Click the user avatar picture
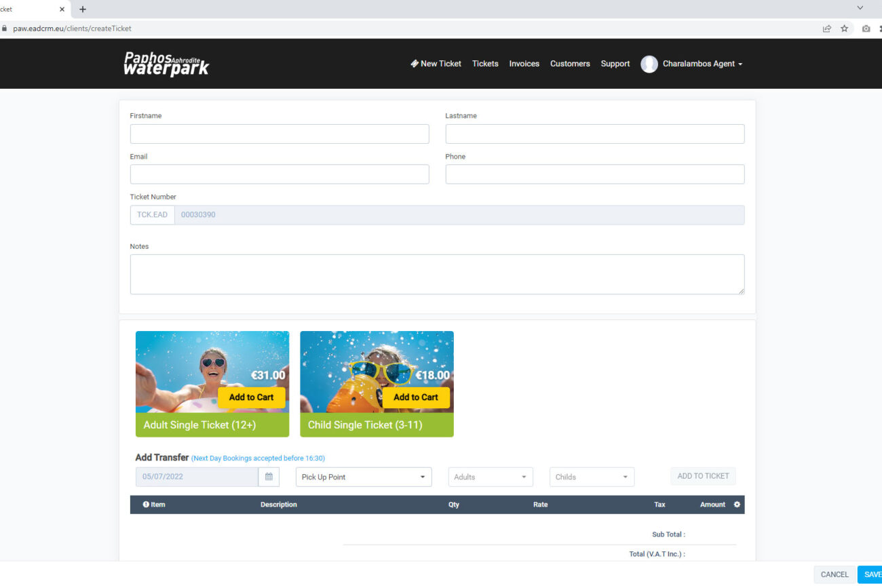 coord(649,64)
